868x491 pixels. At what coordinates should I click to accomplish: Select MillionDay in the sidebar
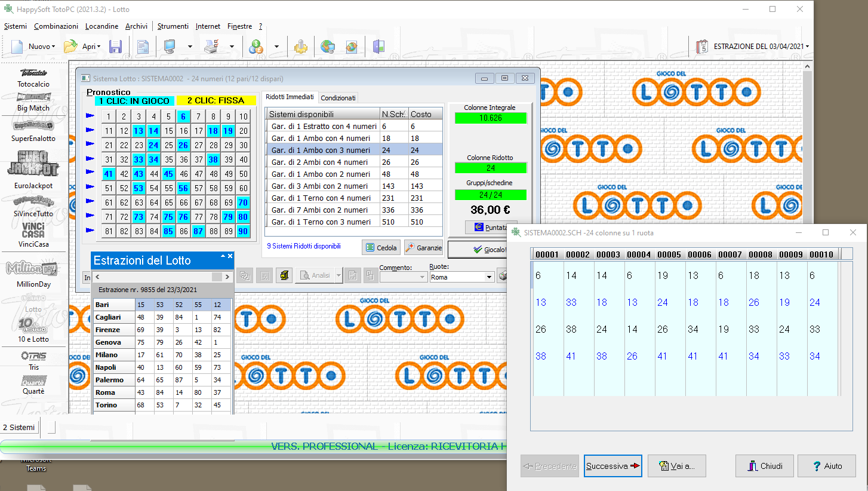click(x=33, y=275)
